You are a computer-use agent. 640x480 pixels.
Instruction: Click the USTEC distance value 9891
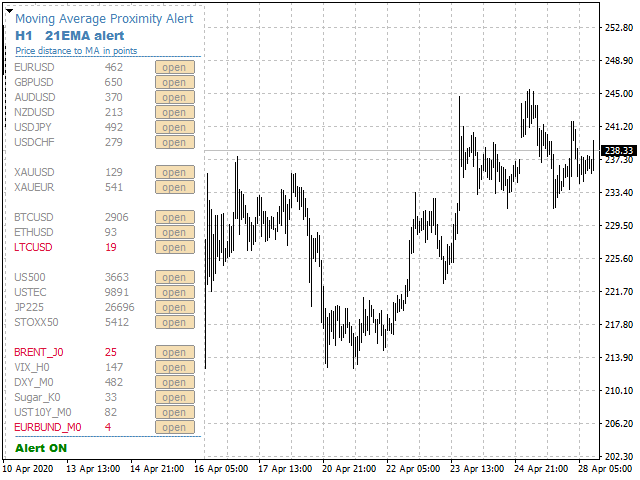[x=117, y=292]
